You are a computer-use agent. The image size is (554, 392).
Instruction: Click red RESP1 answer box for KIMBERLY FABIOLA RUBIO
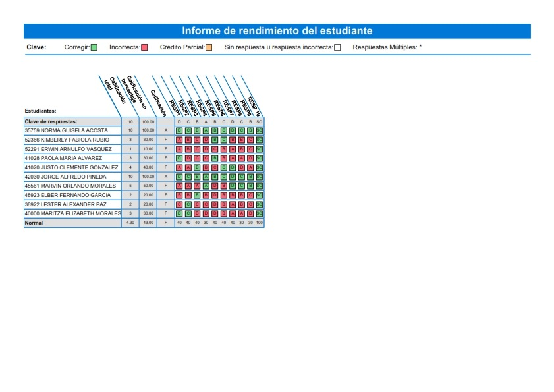coord(179,140)
